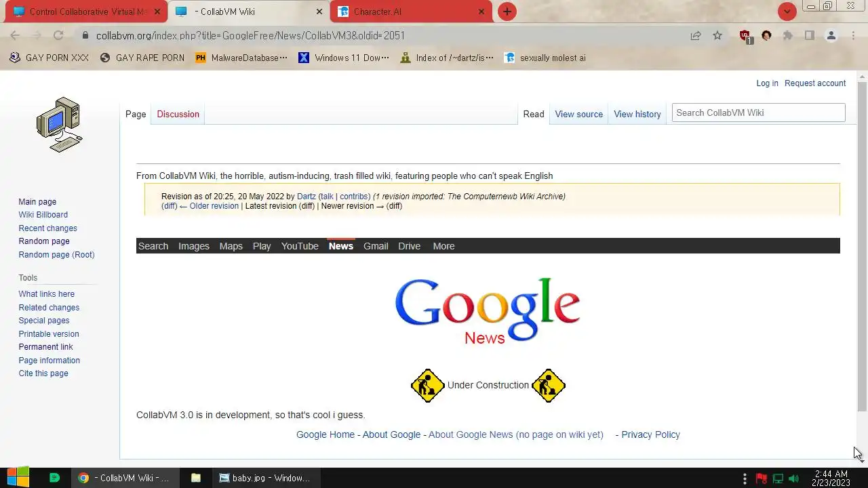Open the Page tab

[136, 114]
